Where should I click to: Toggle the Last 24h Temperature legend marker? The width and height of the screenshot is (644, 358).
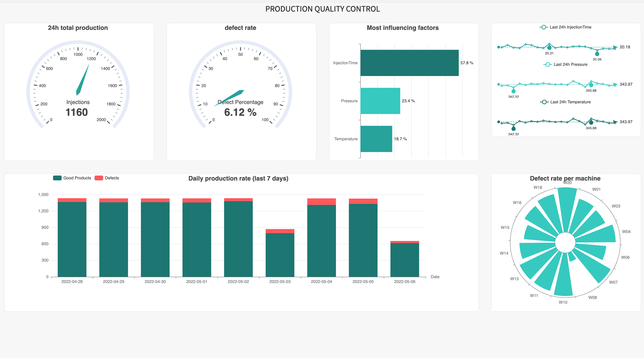pyautogui.click(x=544, y=102)
